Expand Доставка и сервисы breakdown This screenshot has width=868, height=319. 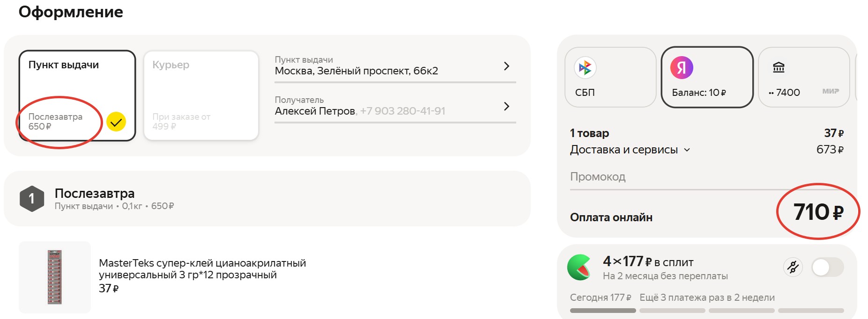point(630,150)
